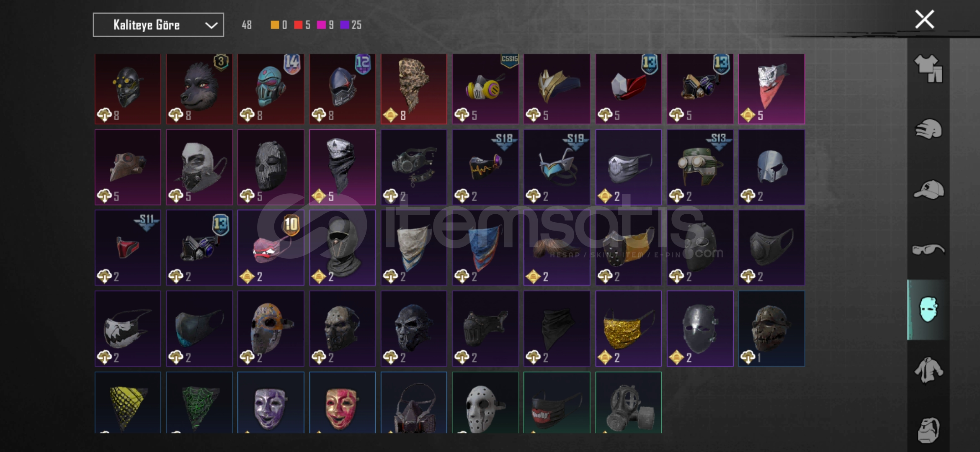Select the leopard print face wrap
Screen dimensions: 980x452
pyautogui.click(x=414, y=89)
